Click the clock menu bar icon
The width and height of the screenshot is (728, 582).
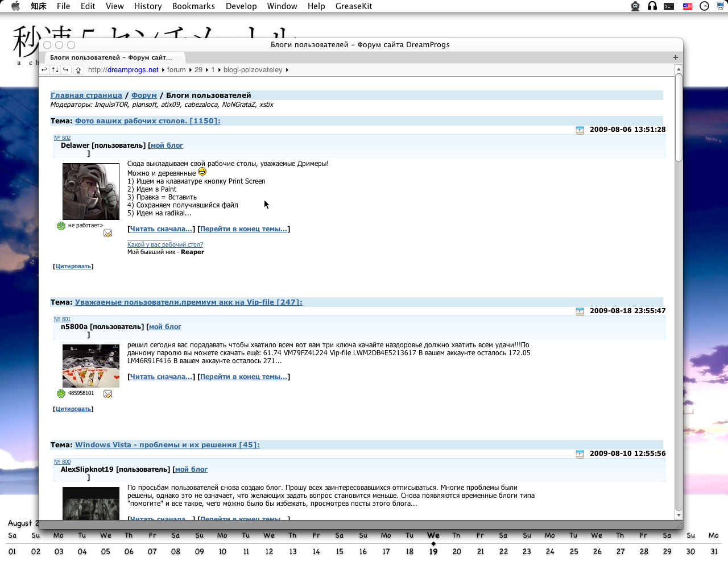pyautogui.click(x=704, y=6)
